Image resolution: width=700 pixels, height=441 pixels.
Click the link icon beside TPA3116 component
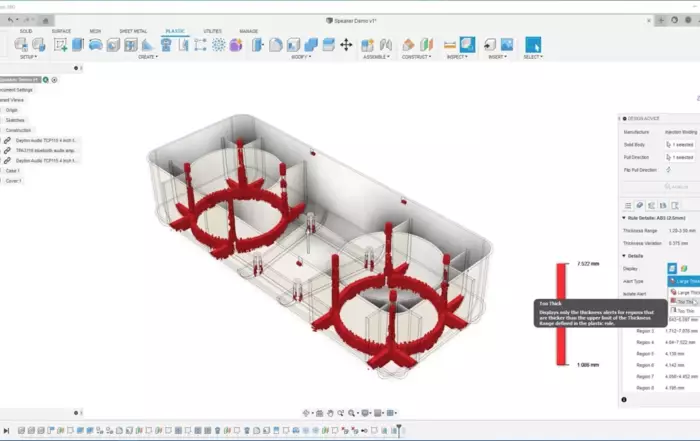(7, 150)
